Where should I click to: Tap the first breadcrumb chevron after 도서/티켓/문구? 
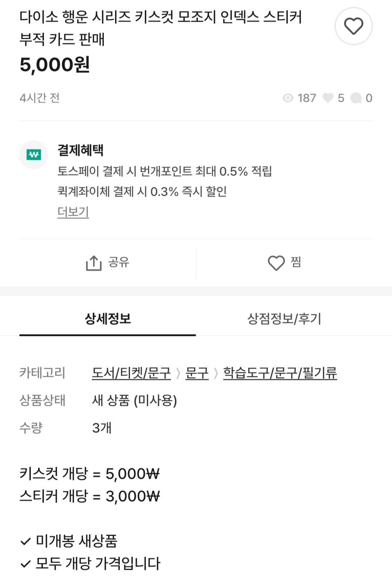point(178,373)
